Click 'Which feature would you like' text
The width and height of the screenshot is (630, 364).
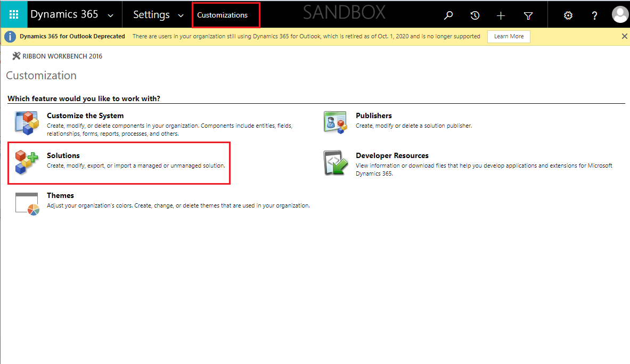click(84, 99)
